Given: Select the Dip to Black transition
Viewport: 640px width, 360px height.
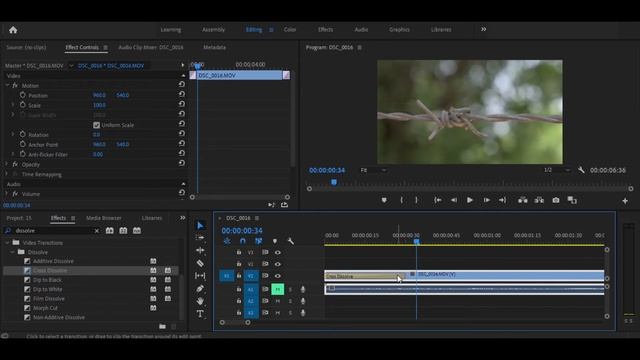Looking at the screenshot, I should point(47,280).
